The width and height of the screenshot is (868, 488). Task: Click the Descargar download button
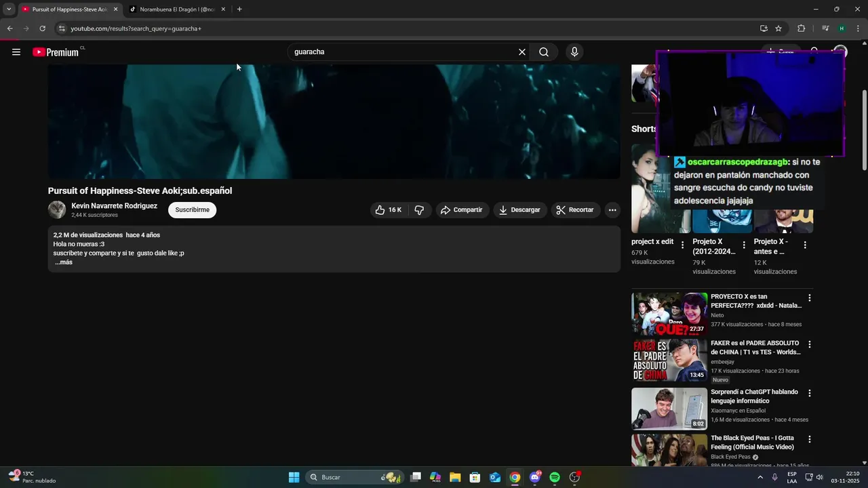pyautogui.click(x=520, y=210)
